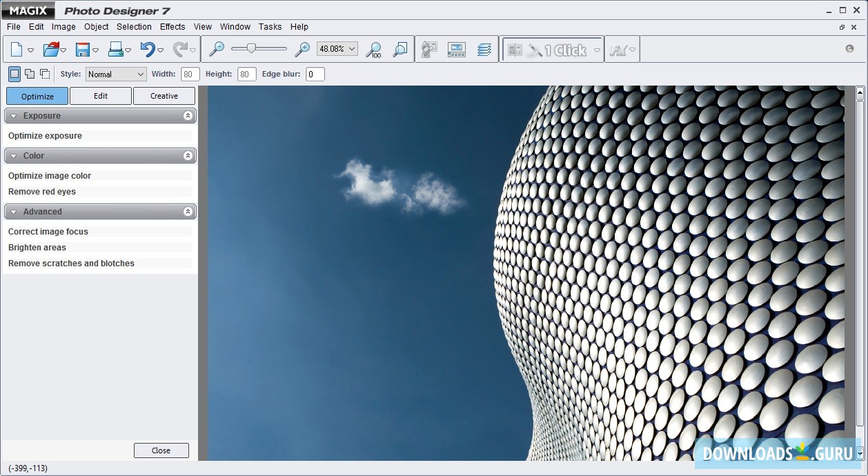Click the layers stack icon in toolbar
This screenshot has width=868, height=476.
[484, 50]
